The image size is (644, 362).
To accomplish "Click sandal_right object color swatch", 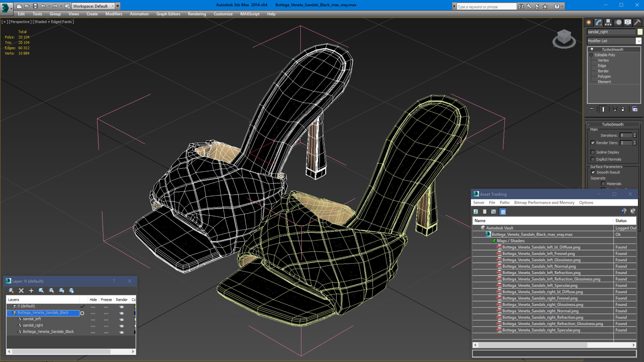I will [640, 32].
